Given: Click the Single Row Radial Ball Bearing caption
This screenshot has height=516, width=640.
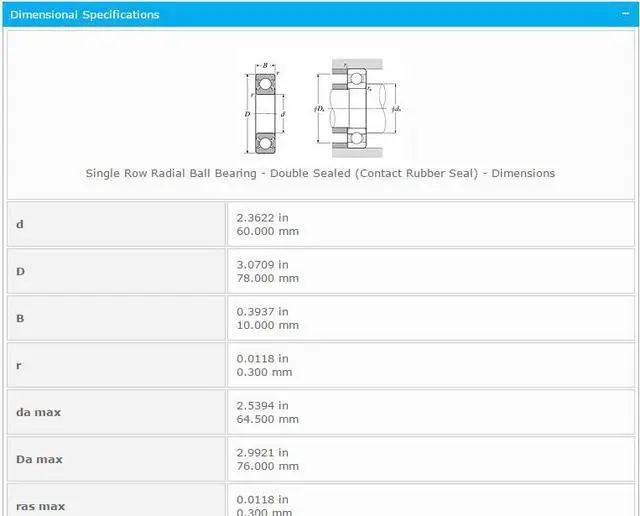Looking at the screenshot, I should 320,173.
